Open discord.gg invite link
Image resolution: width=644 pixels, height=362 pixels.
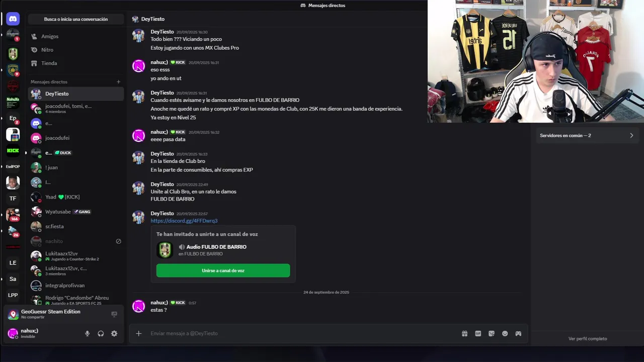(x=184, y=221)
